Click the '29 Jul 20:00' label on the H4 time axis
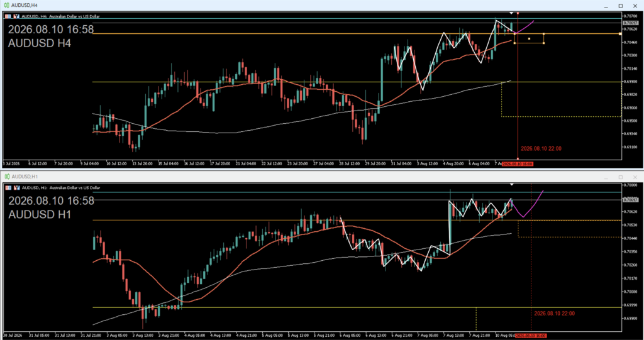 [375, 164]
